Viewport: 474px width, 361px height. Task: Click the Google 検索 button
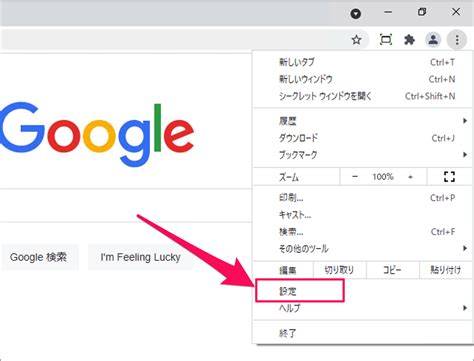[39, 257]
